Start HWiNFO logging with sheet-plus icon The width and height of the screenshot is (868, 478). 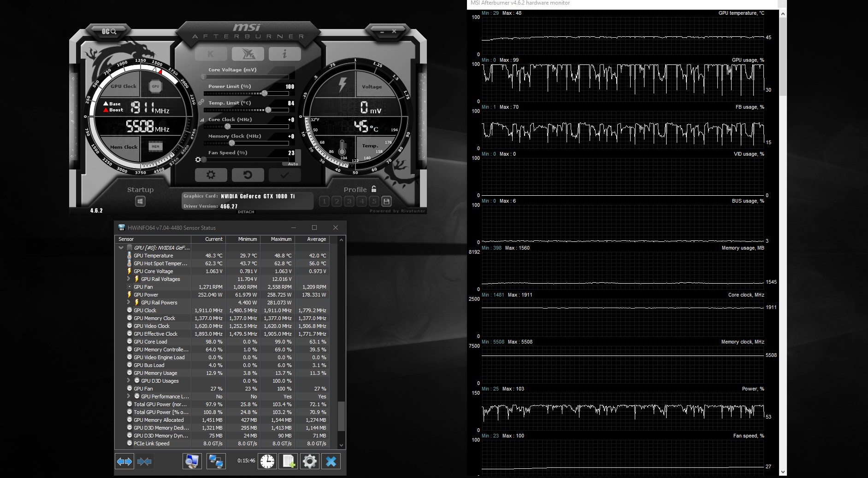[289, 461]
